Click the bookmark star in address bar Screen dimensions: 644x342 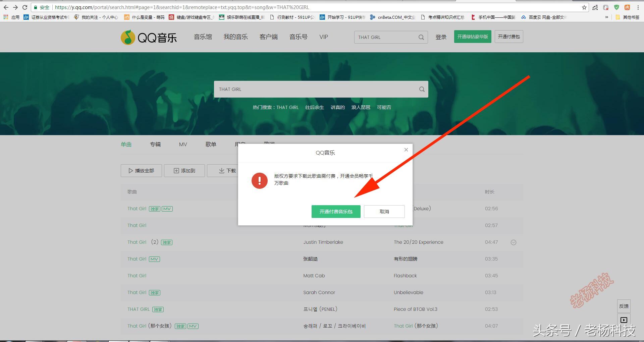coord(584,7)
